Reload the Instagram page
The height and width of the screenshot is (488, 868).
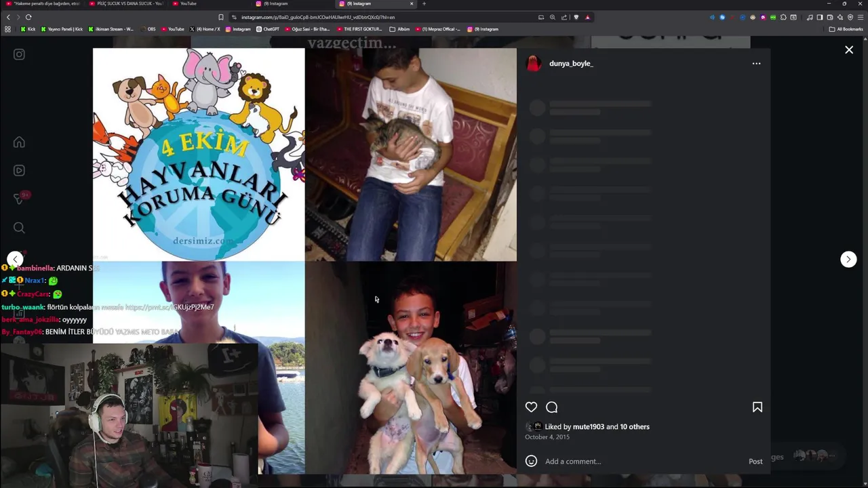click(x=28, y=17)
